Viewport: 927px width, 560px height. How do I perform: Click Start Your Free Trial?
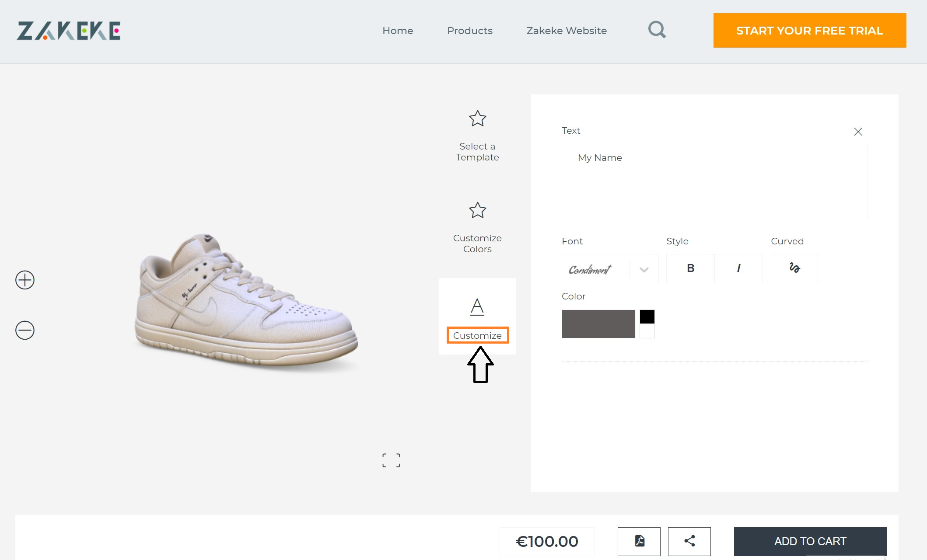pos(809,31)
